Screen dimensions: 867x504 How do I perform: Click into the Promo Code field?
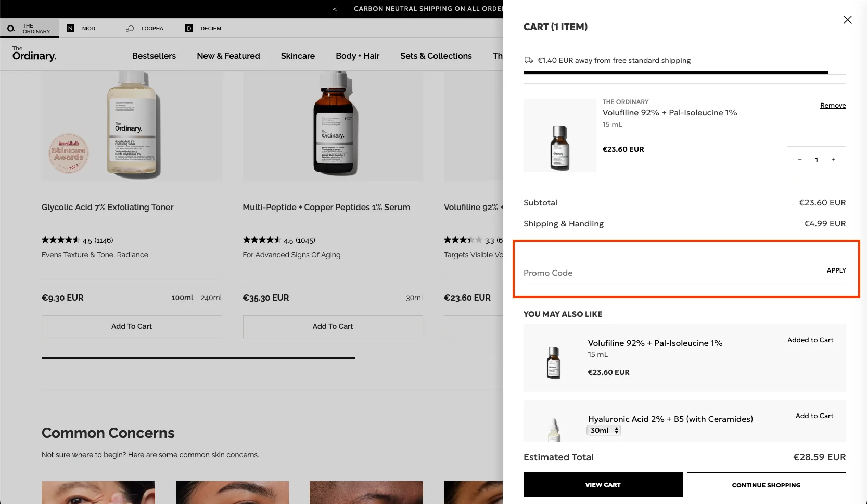coord(666,273)
